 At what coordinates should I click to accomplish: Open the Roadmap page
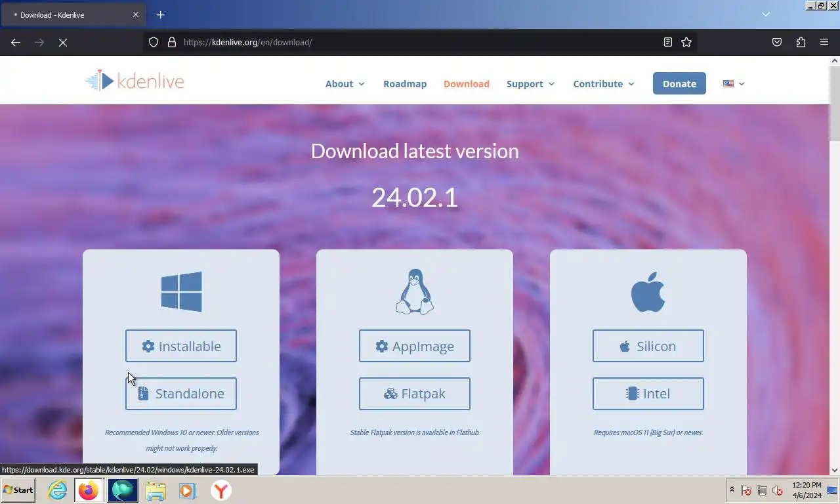tap(405, 84)
